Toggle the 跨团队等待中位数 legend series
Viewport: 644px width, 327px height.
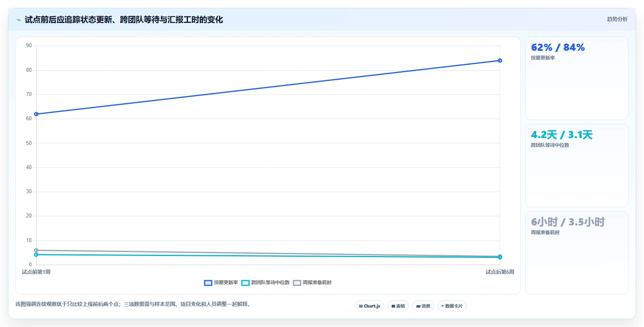coord(265,283)
